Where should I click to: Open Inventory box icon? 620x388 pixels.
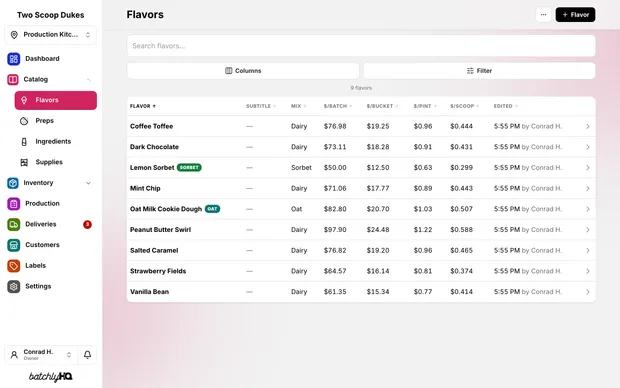coord(13,183)
